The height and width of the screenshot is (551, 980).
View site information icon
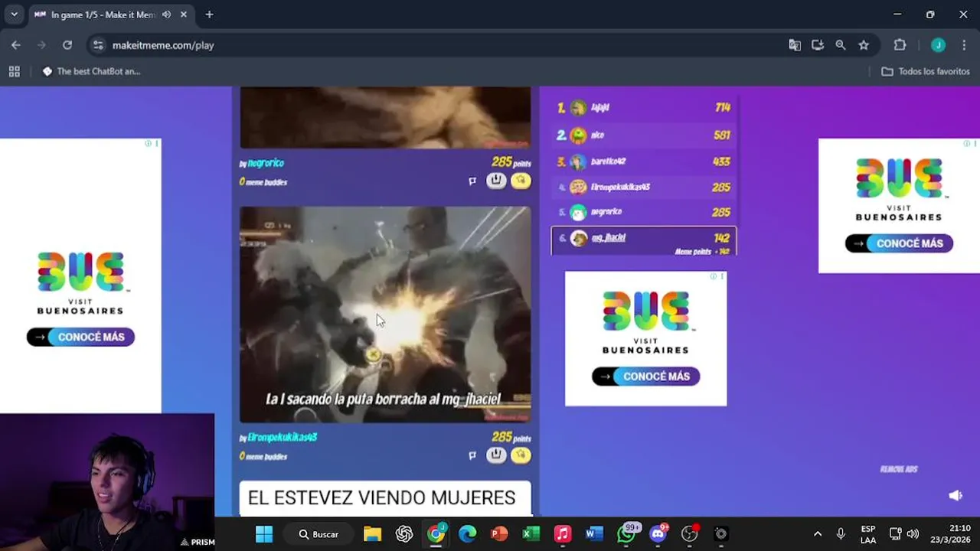point(98,45)
